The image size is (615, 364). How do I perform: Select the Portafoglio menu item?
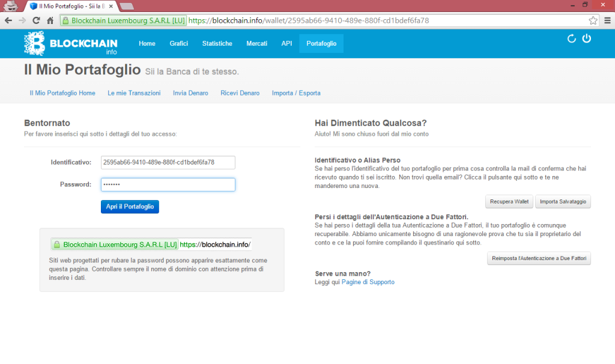tap(322, 43)
